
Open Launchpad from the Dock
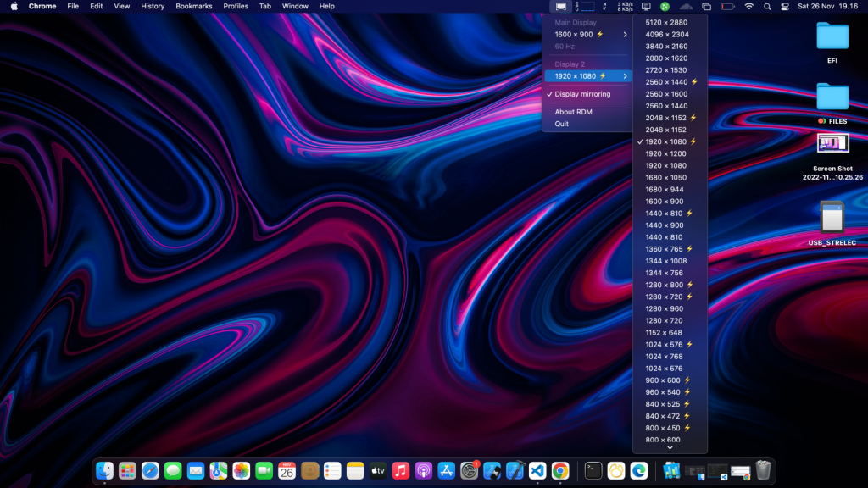click(x=127, y=470)
